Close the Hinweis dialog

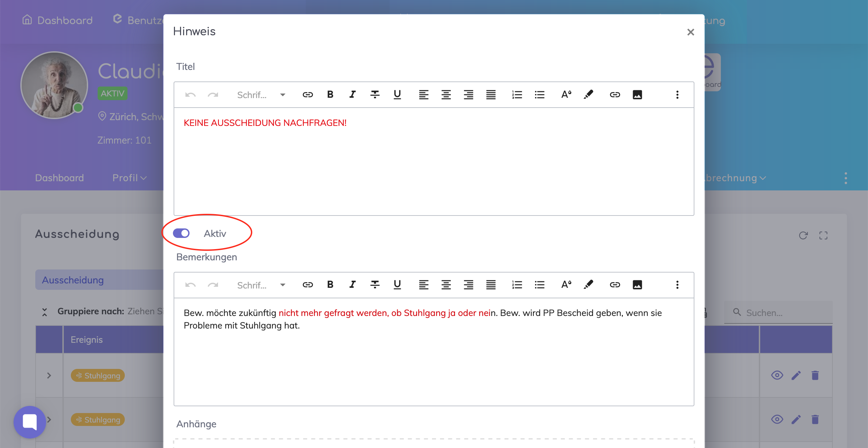click(x=690, y=32)
